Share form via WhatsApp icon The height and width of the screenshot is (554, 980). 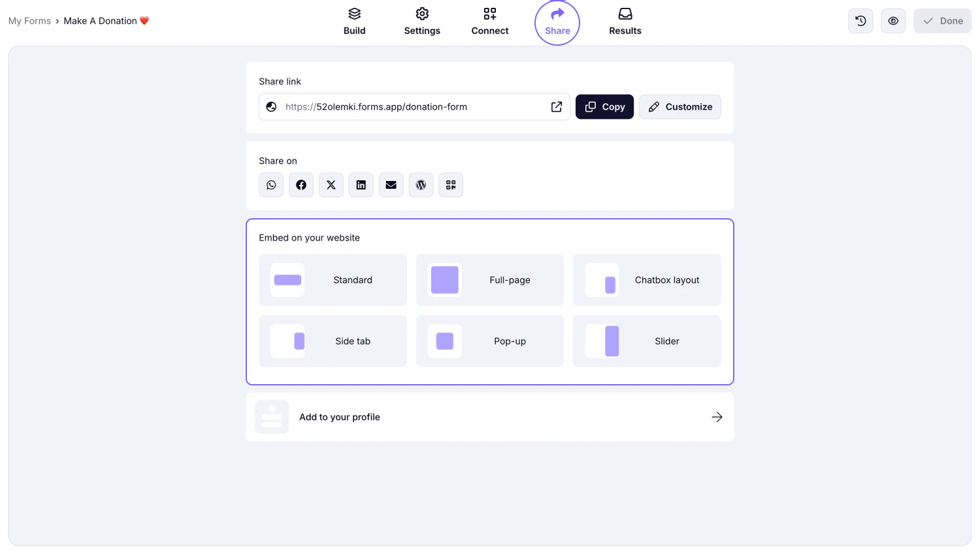pyautogui.click(x=271, y=185)
